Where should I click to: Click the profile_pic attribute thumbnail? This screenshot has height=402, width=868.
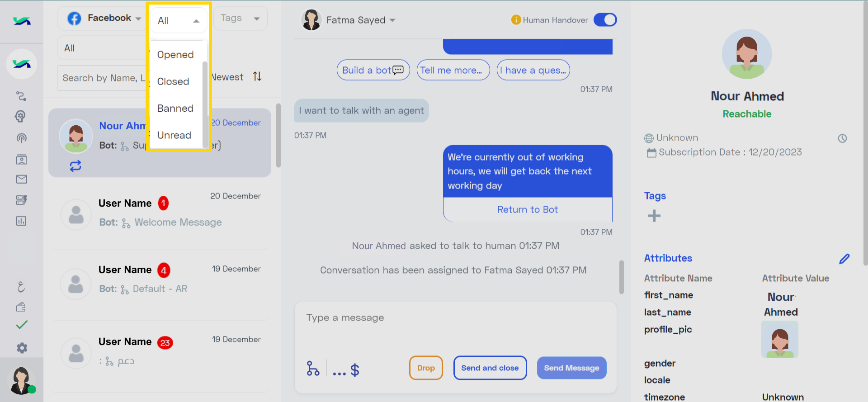(780, 339)
